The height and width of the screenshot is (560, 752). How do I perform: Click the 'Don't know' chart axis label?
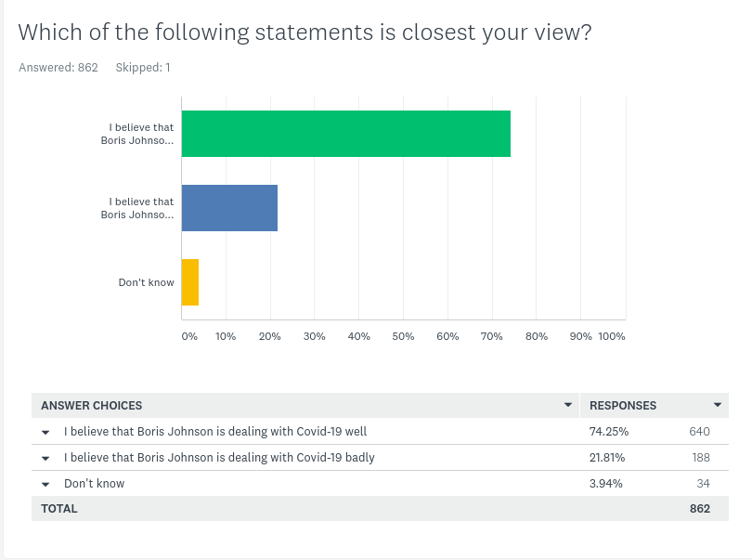click(x=146, y=282)
